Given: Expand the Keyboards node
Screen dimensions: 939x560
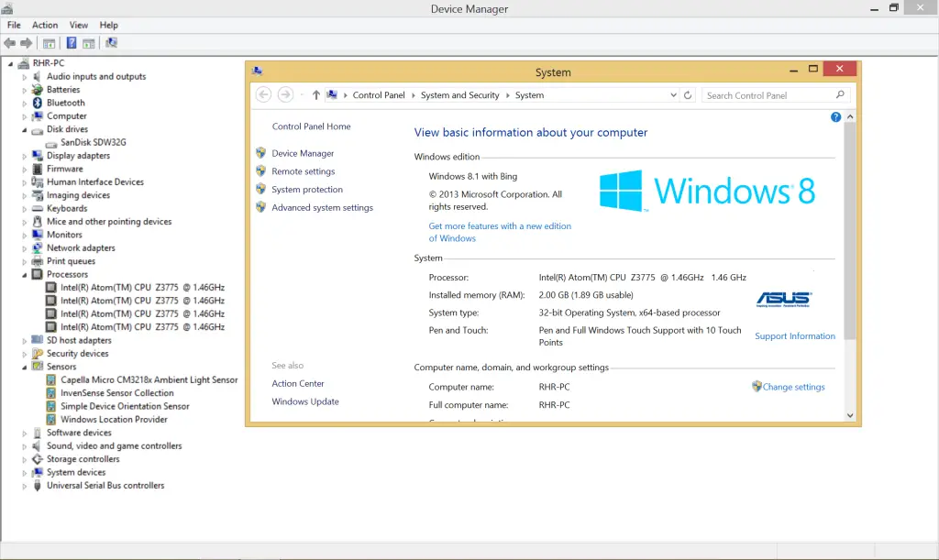Looking at the screenshot, I should point(25,209).
